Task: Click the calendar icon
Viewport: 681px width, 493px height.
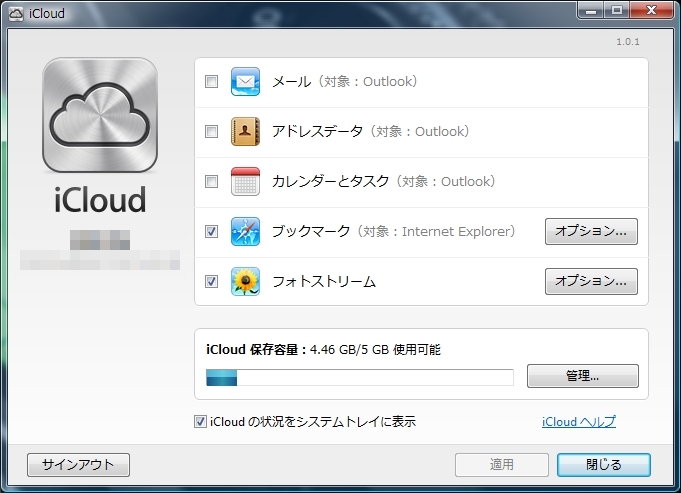Action: 245,181
